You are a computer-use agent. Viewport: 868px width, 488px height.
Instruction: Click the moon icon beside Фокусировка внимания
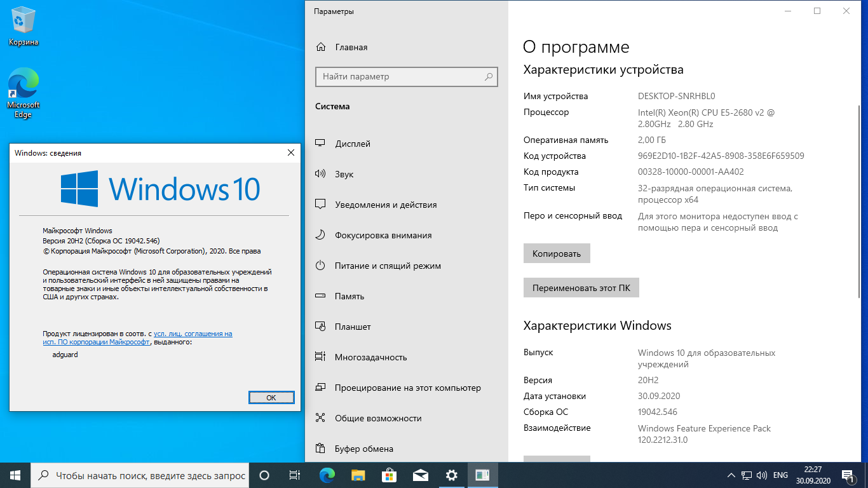321,235
